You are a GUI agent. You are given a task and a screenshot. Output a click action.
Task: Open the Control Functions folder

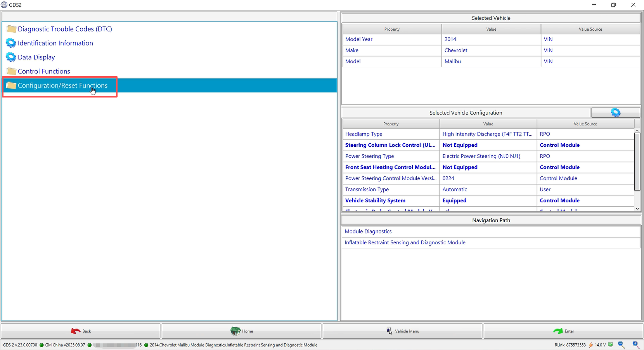[43, 71]
